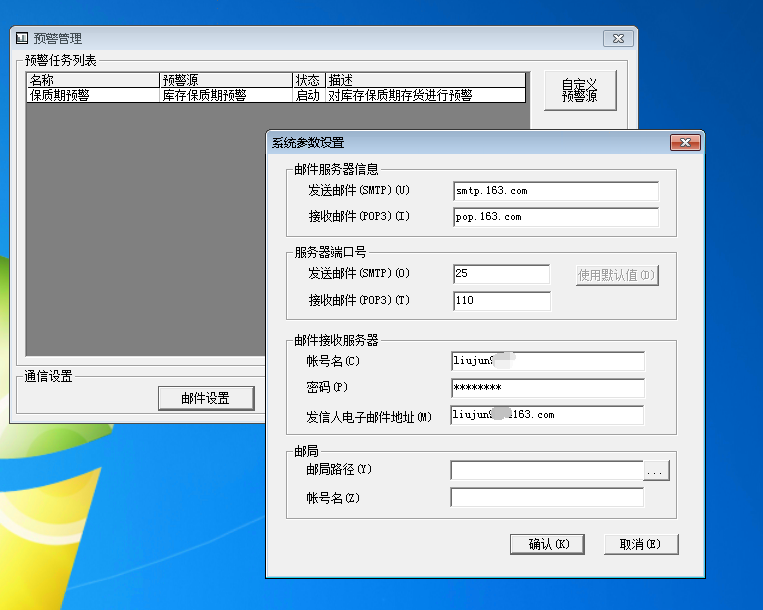The height and width of the screenshot is (610, 763).
Task: Click the 邮局路径(Y) label
Action: (339, 469)
